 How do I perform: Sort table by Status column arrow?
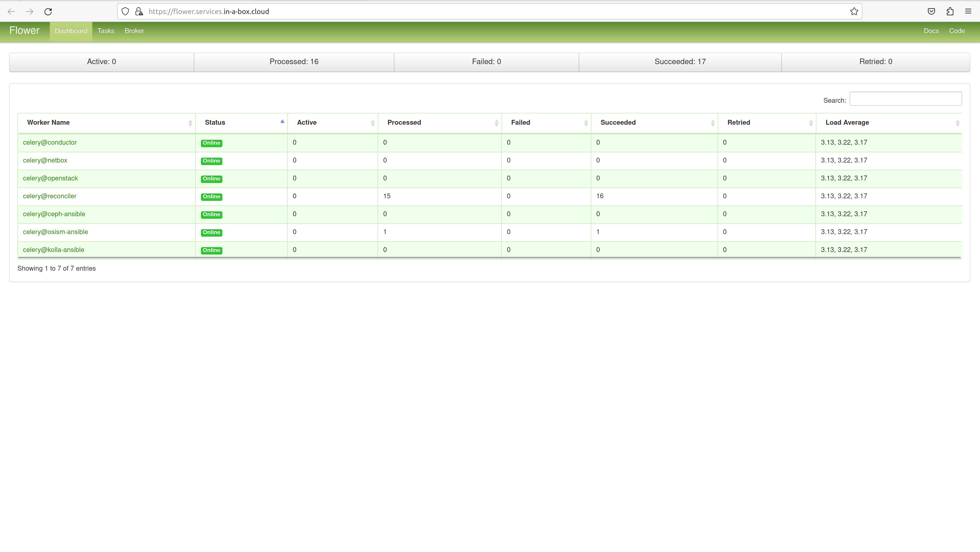(282, 122)
